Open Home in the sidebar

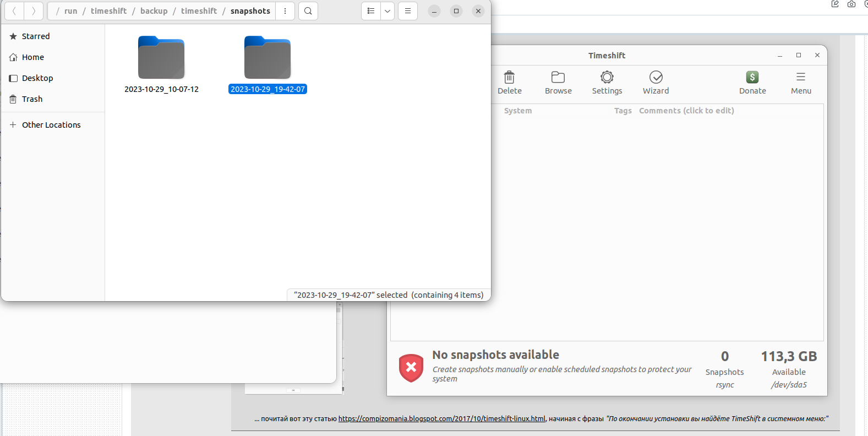click(53, 57)
